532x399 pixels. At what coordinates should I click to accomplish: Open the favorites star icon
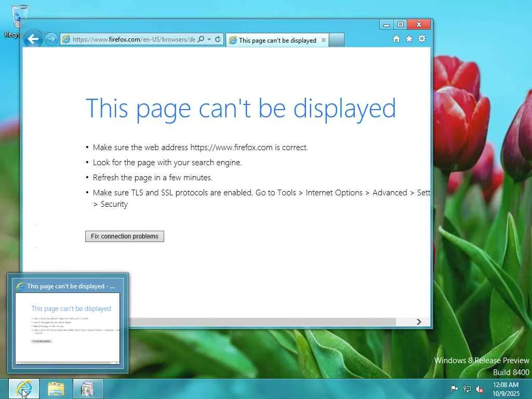[x=409, y=38]
